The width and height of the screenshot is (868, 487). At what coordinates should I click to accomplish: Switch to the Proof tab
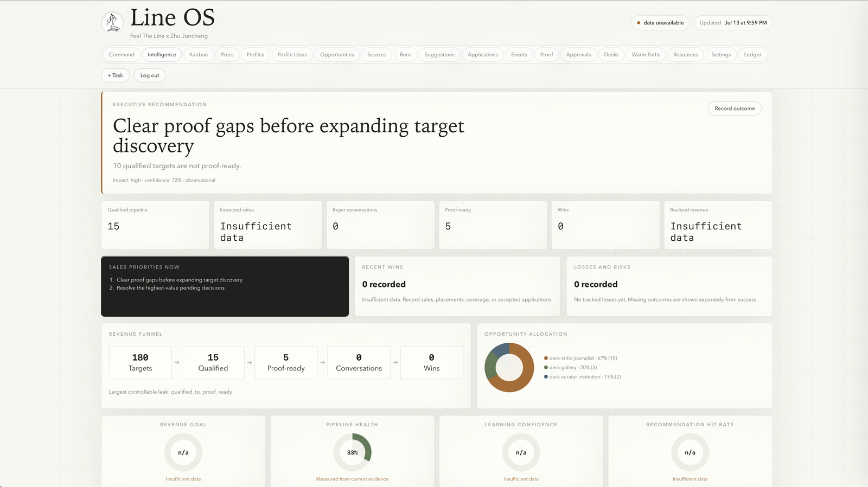547,55
